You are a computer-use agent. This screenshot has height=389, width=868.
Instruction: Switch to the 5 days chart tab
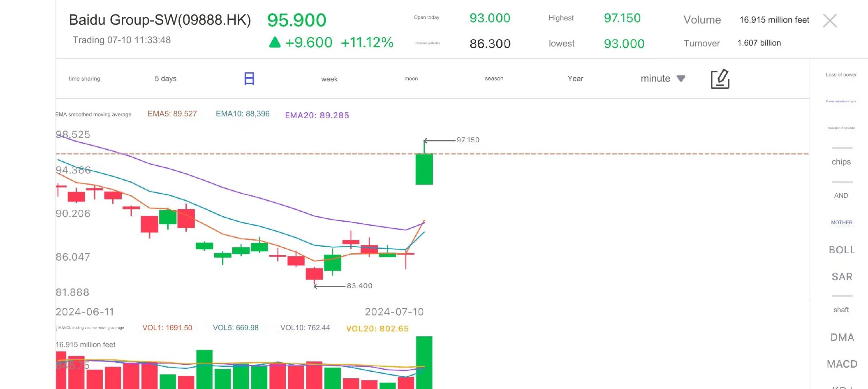(165, 79)
